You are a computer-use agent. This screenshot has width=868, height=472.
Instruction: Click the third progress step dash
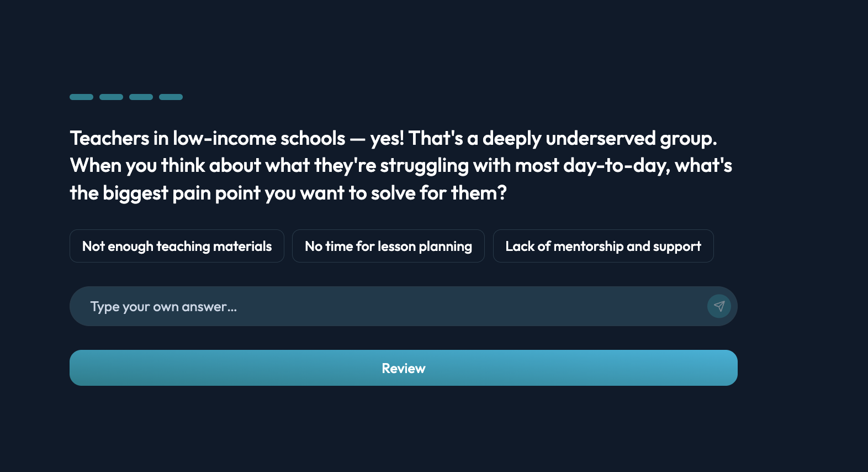coord(141,97)
